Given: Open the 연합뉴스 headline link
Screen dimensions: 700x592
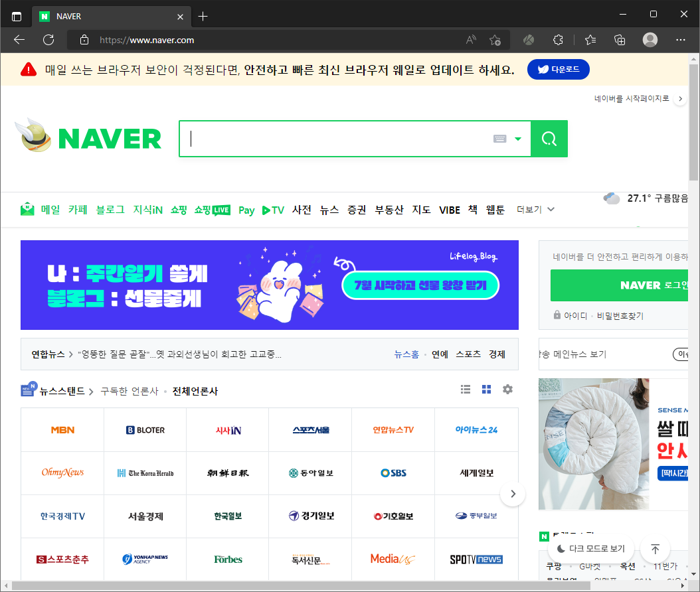Looking at the screenshot, I should [179, 354].
